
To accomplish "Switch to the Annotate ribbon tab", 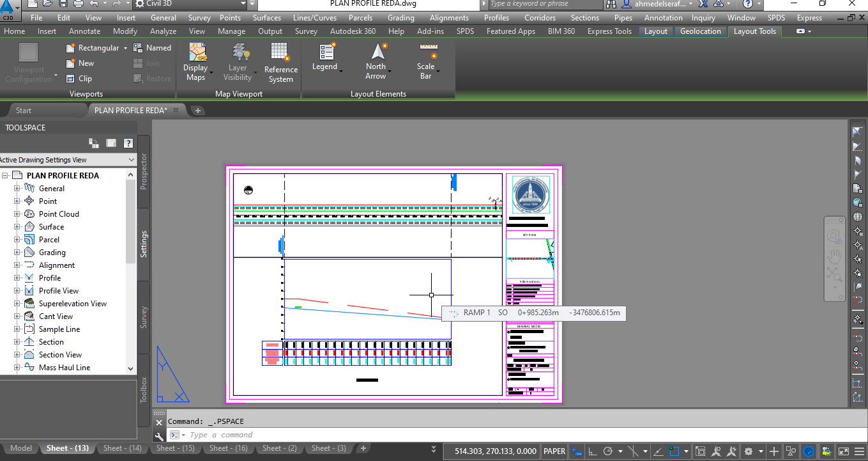I will [x=84, y=31].
